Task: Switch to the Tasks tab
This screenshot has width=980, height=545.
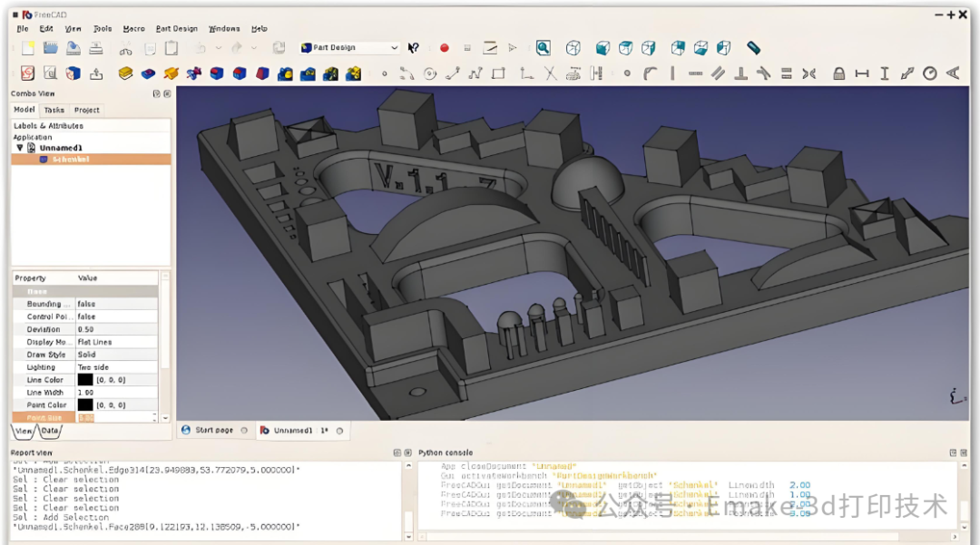Action: pos(54,110)
